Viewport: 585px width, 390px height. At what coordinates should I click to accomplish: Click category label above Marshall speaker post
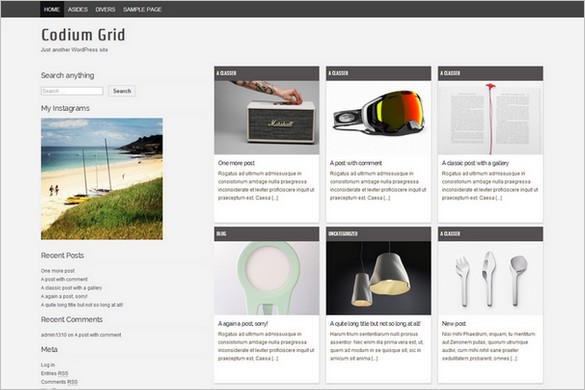coord(226,73)
